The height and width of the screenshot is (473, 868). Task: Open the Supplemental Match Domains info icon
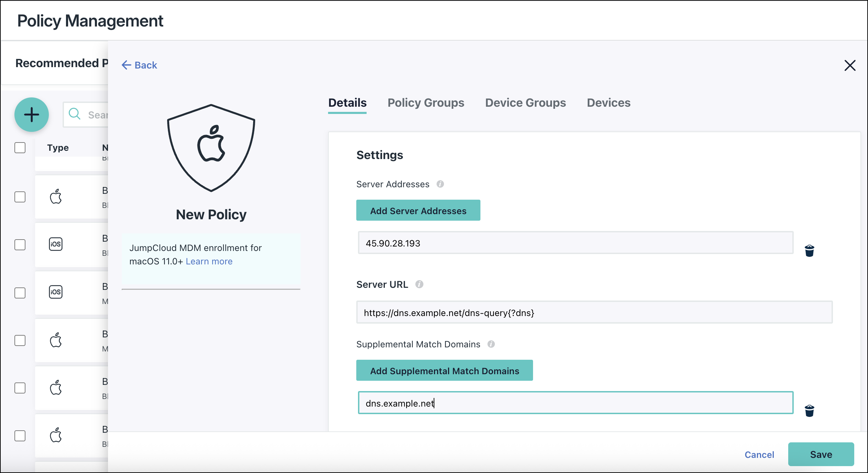[491, 344]
